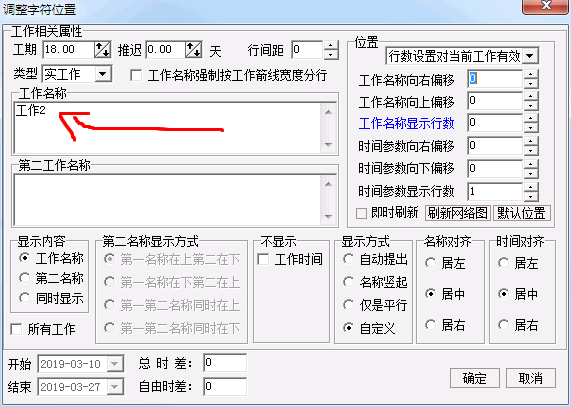Open the 开始 date dropdown

tap(115, 364)
